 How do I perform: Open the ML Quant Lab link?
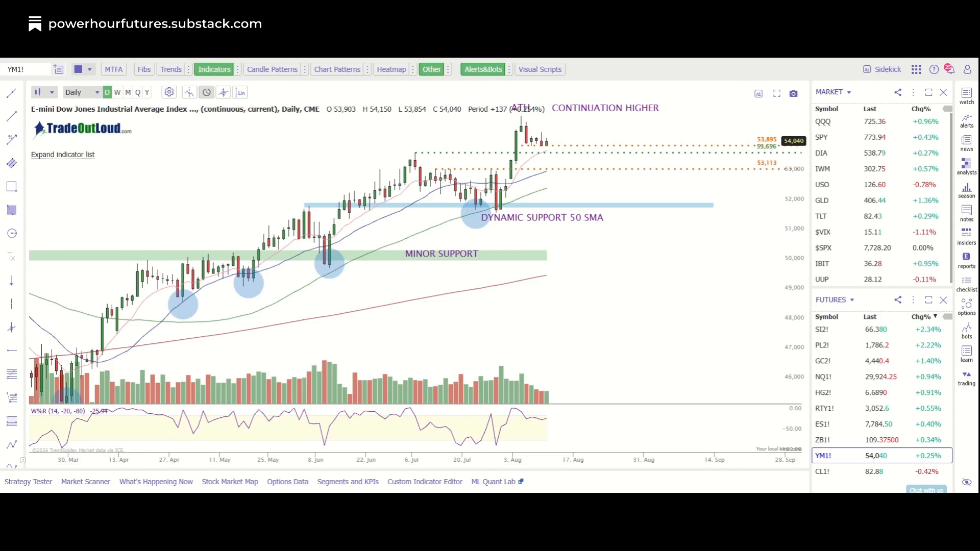[x=497, y=482]
